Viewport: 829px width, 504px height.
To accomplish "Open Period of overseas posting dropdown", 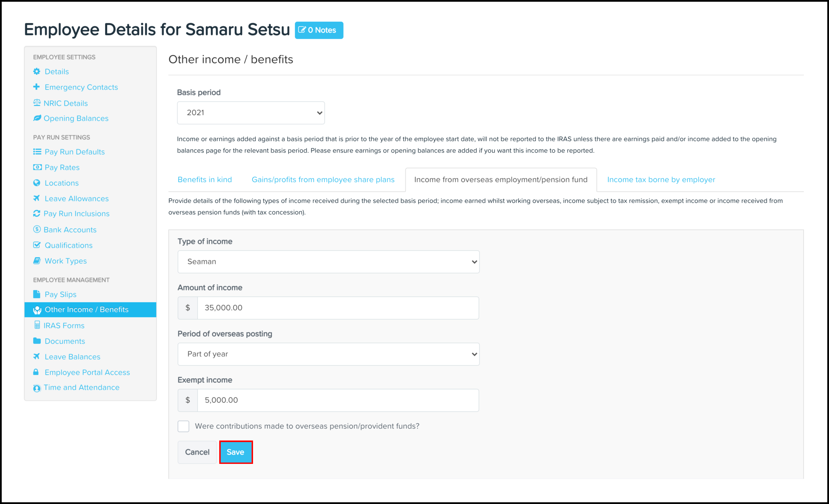I will pos(328,354).
